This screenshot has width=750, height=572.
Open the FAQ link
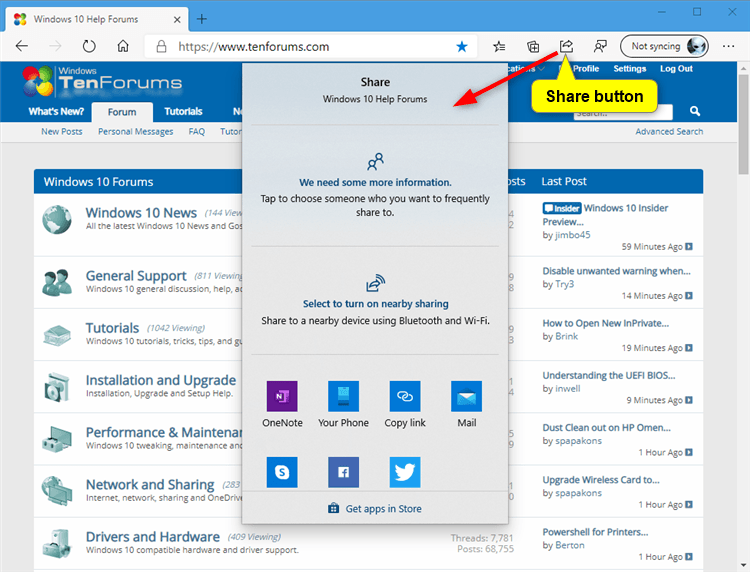coord(197,131)
